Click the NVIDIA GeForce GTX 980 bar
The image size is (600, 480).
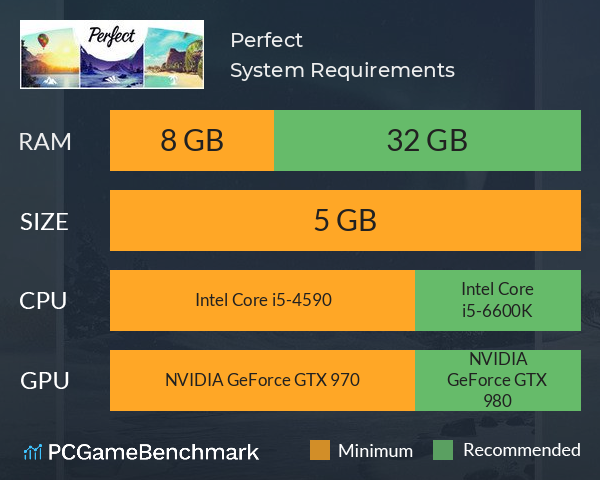(x=498, y=380)
